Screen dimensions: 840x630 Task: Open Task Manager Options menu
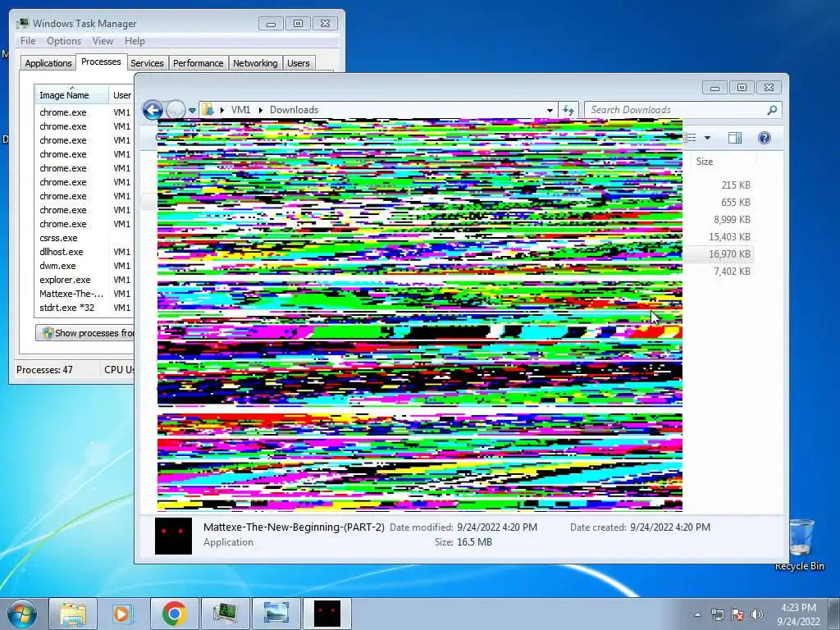pos(64,41)
